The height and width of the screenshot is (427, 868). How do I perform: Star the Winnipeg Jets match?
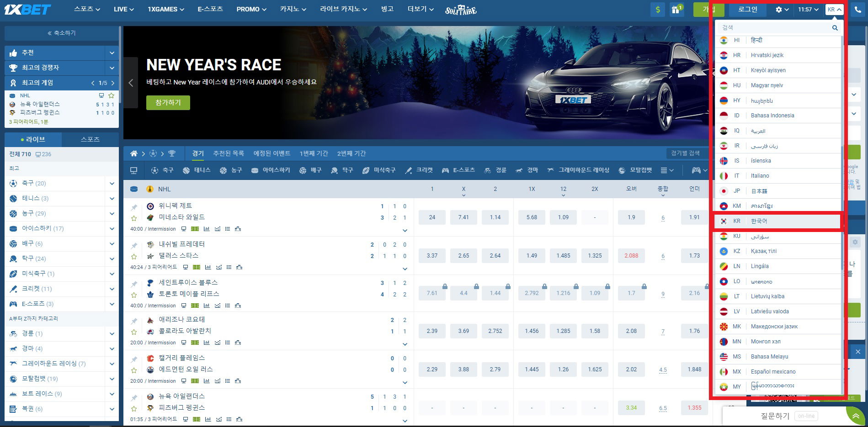[x=134, y=218]
